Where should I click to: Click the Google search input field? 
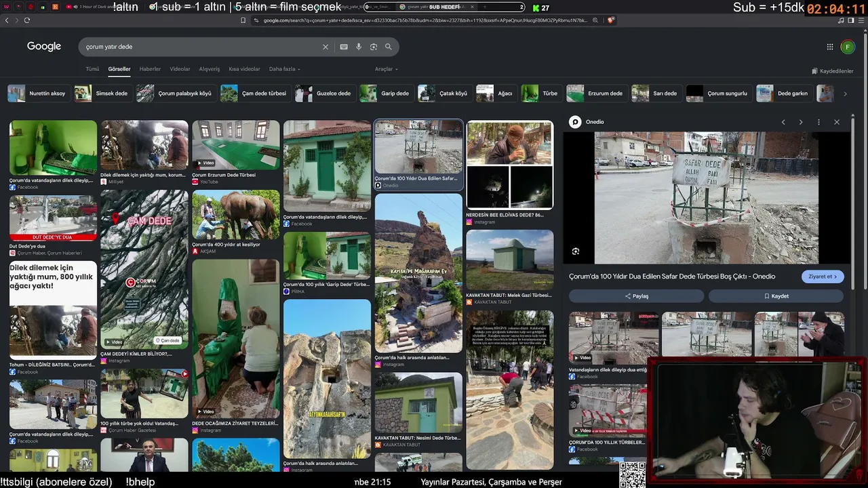coord(200,47)
